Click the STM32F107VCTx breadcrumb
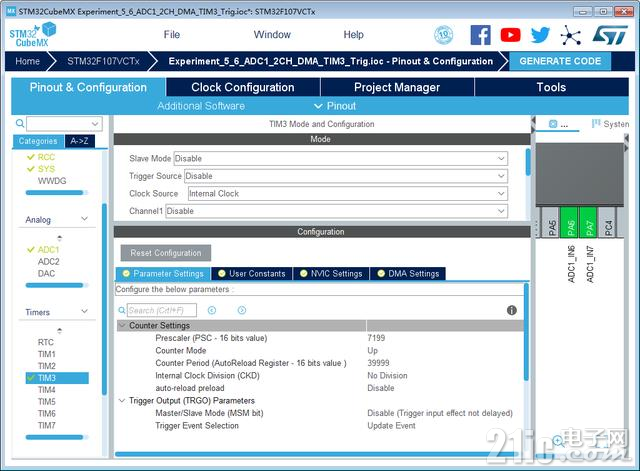 point(103,61)
